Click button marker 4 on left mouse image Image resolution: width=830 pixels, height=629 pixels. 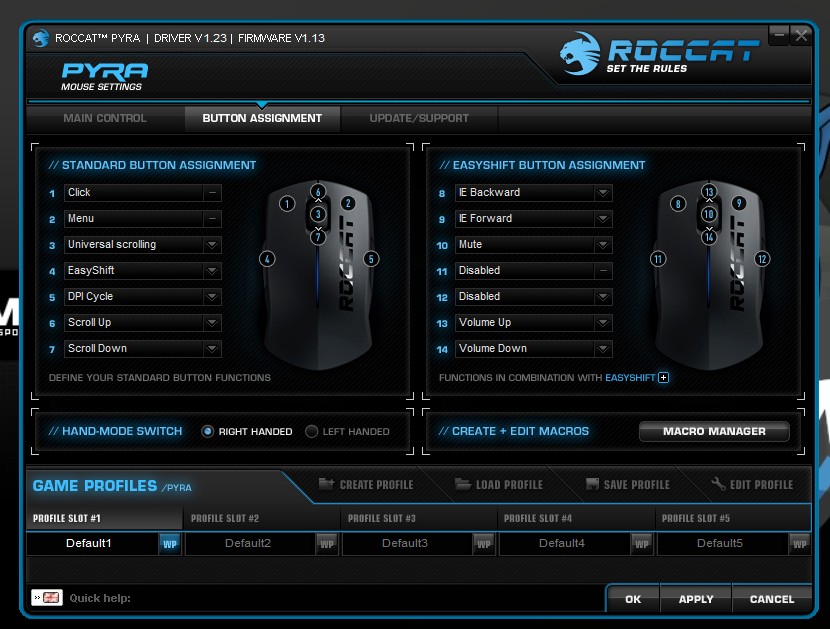[267, 258]
